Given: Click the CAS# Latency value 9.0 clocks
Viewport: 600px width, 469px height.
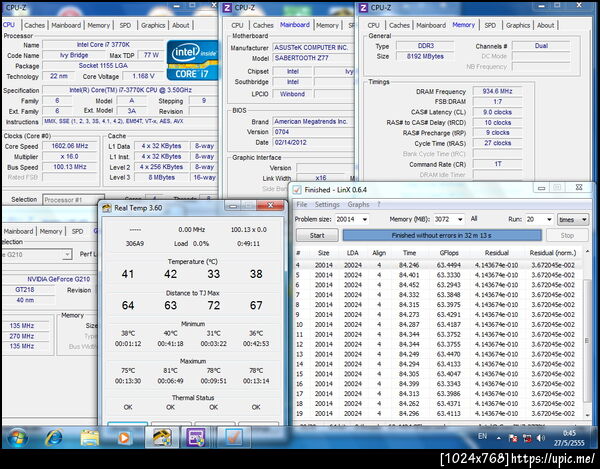Looking at the screenshot, I should [497, 112].
